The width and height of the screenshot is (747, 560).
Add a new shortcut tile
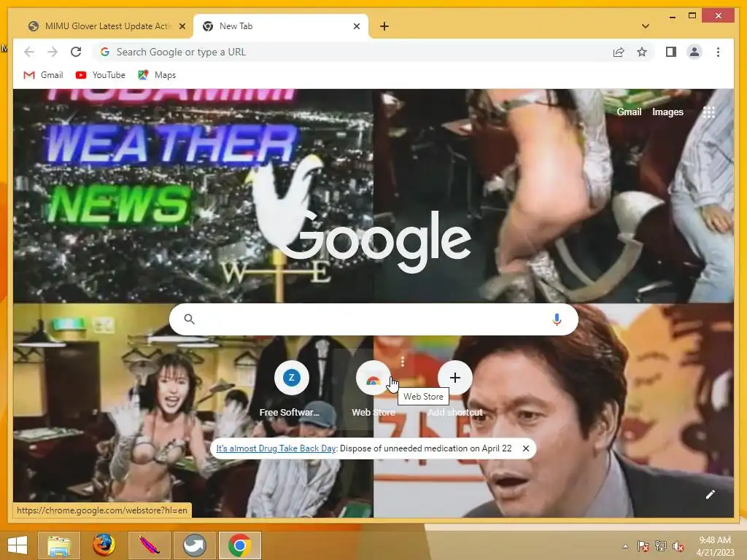click(x=455, y=389)
